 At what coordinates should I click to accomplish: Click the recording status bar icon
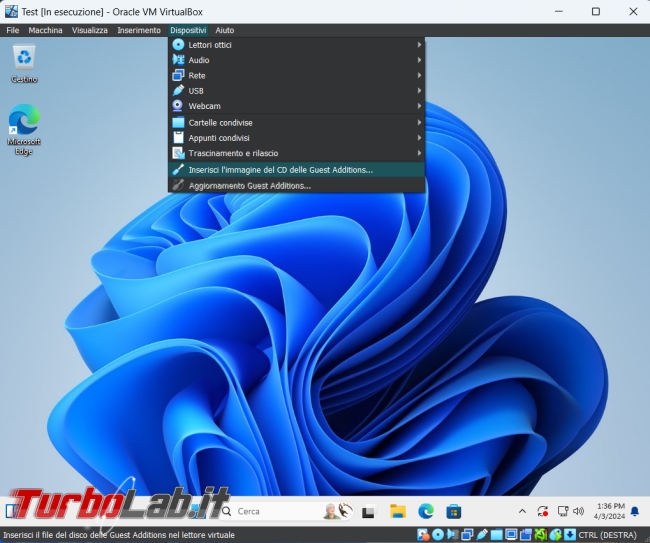(x=526, y=535)
